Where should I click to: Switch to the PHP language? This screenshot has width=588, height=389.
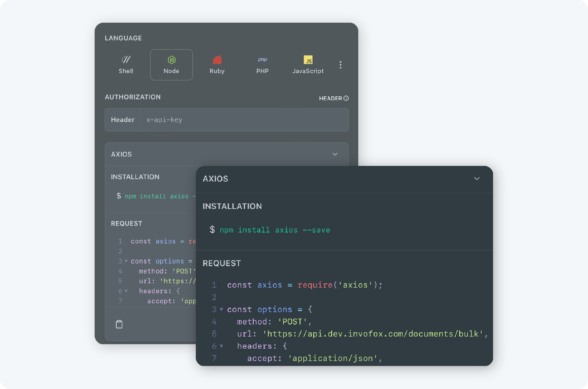(262, 65)
